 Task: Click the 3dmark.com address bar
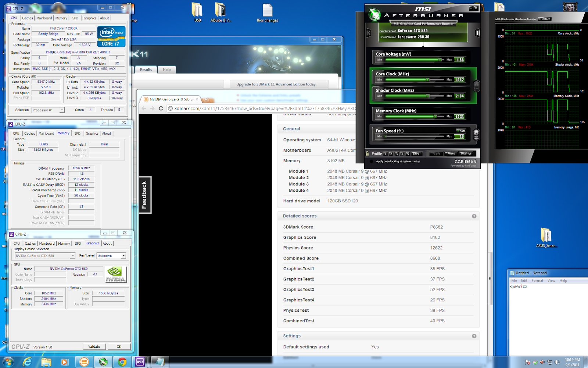262,109
